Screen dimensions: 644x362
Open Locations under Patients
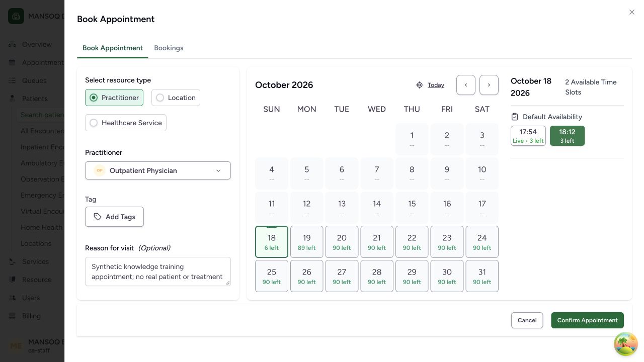point(36,243)
